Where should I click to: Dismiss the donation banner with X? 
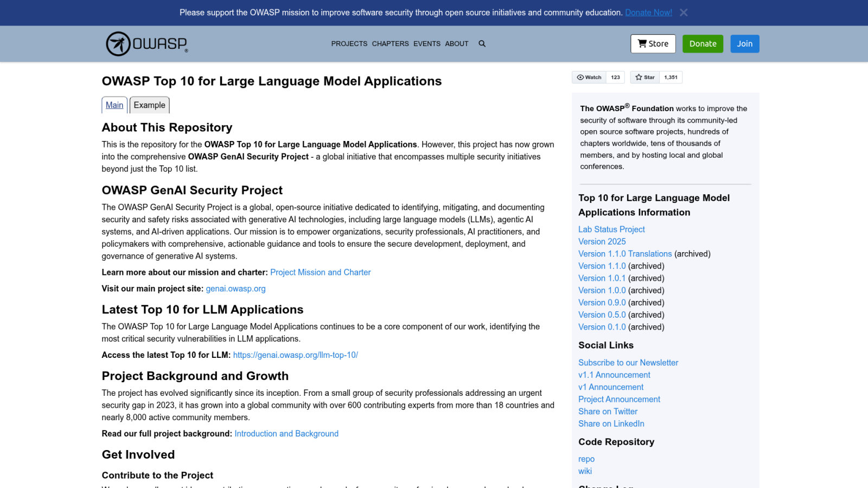click(x=684, y=12)
